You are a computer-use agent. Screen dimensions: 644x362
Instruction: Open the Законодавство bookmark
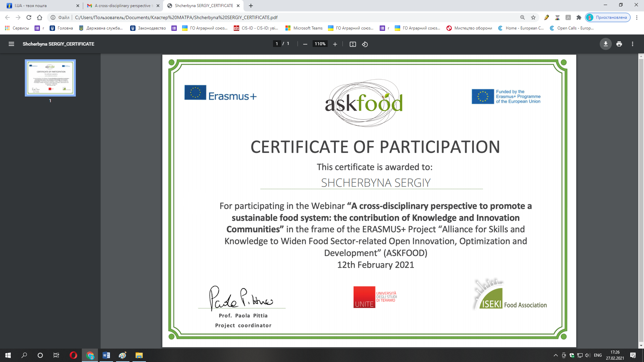(x=148, y=28)
